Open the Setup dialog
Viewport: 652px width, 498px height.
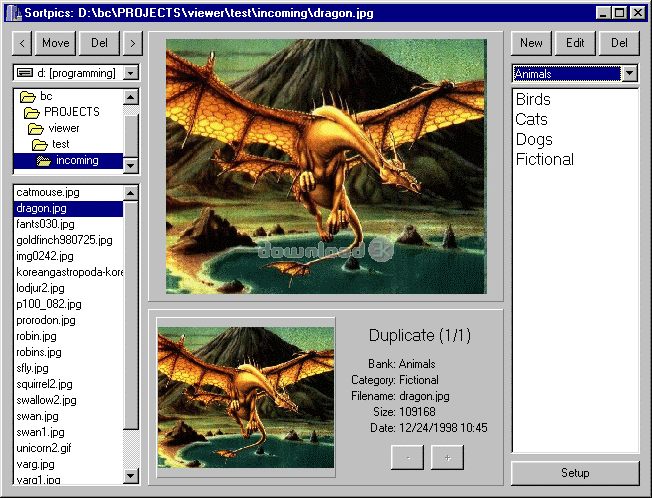[575, 473]
